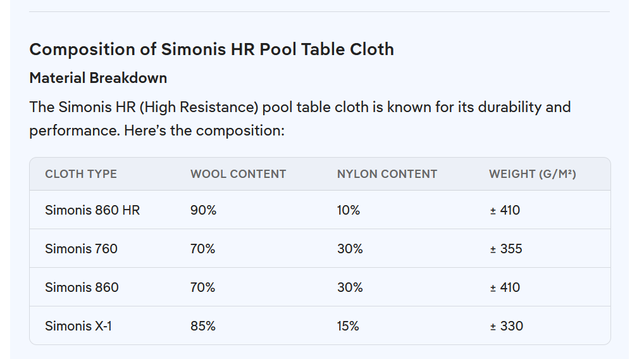Image resolution: width=644 pixels, height=359 pixels.
Task: Click the "Simonis X-1" row label
Action: (78, 326)
